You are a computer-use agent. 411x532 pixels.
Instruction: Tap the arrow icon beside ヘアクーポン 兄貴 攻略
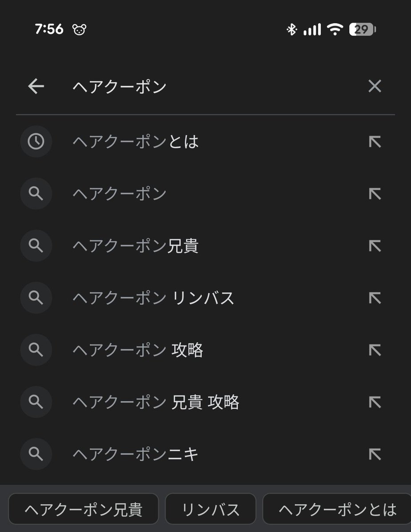pyautogui.click(x=375, y=402)
